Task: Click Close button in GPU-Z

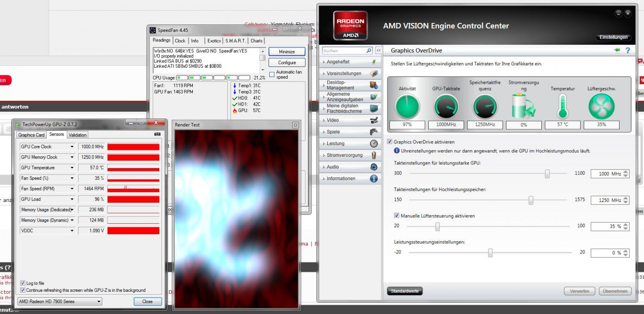Action: 147,301
